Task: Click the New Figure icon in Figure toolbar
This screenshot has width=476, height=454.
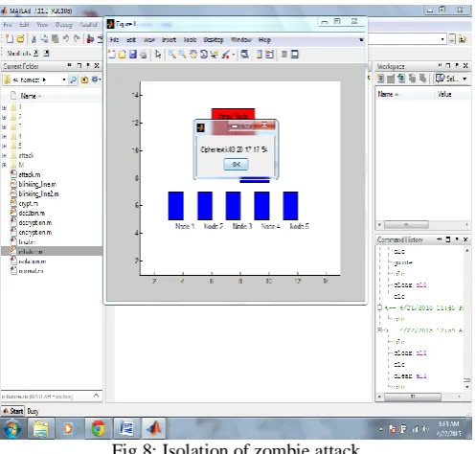Action: coord(112,55)
